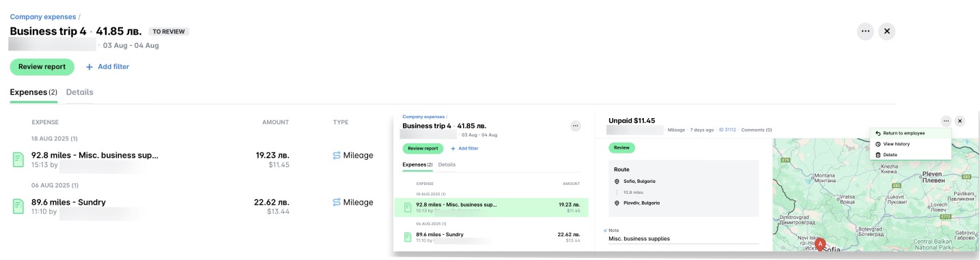The height and width of the screenshot is (260, 980).
Task: Choose Return to employee from the menu
Action: click(910, 133)
